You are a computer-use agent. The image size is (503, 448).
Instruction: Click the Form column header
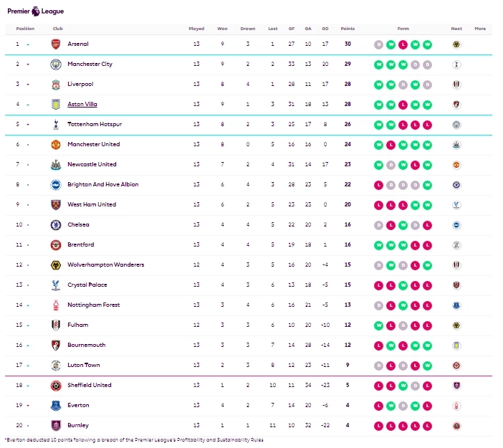[x=403, y=29]
